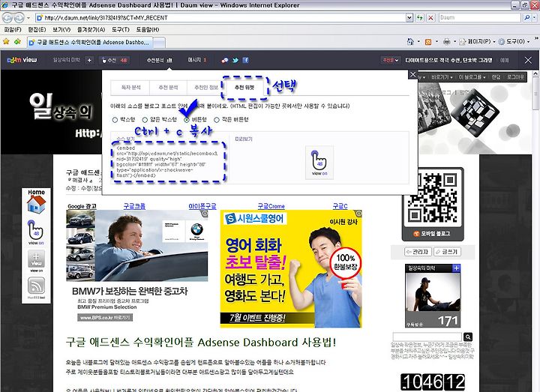Click the blue plus on the 일상속의 미학 profile card
Image resolution: width=540 pixels, height=392 pixels.
click(x=456, y=268)
